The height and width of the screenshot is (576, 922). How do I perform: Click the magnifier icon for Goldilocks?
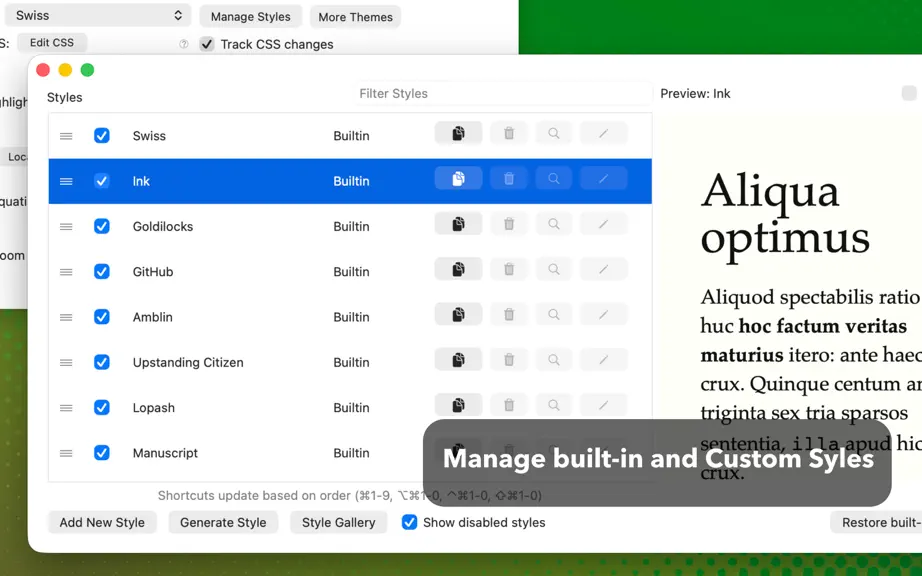pyautogui.click(x=553, y=224)
